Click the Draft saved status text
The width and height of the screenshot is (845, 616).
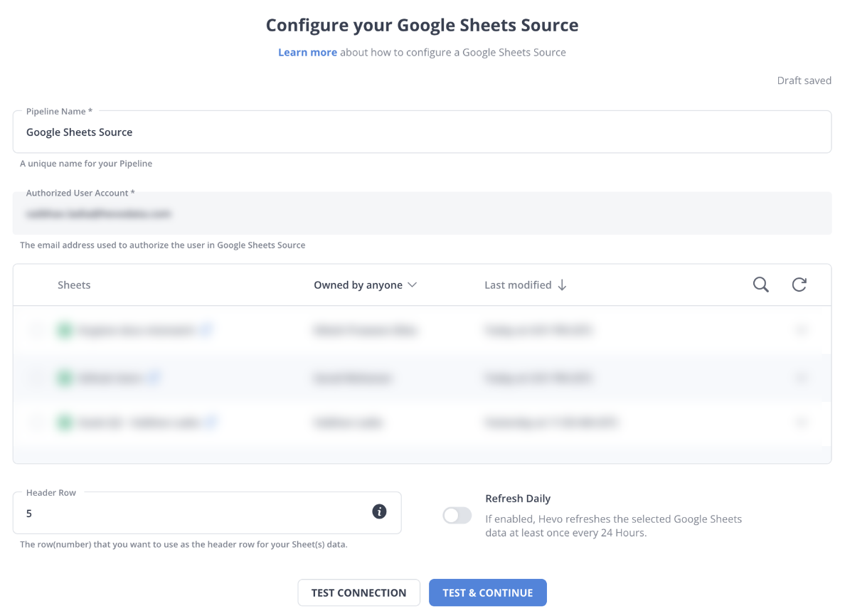click(804, 80)
